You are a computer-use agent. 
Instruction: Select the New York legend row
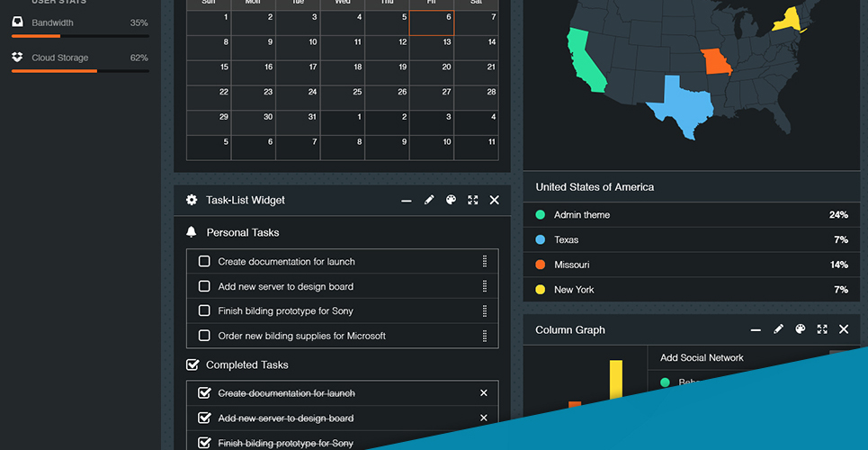(x=692, y=289)
